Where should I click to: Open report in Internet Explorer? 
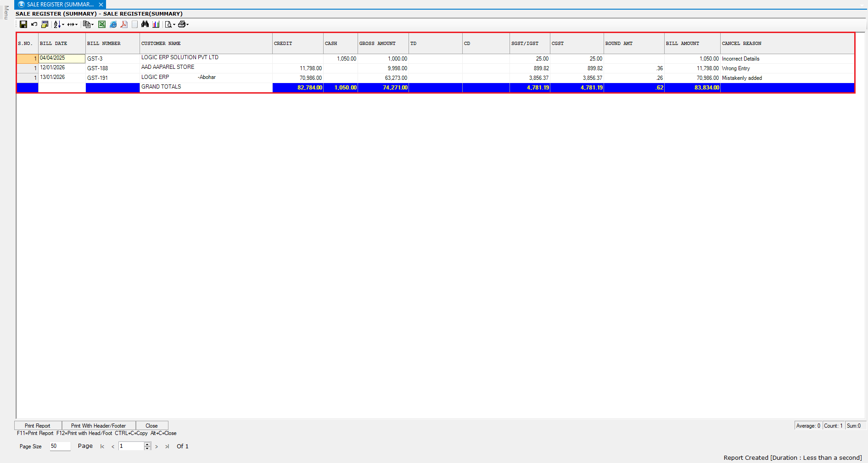click(x=113, y=25)
